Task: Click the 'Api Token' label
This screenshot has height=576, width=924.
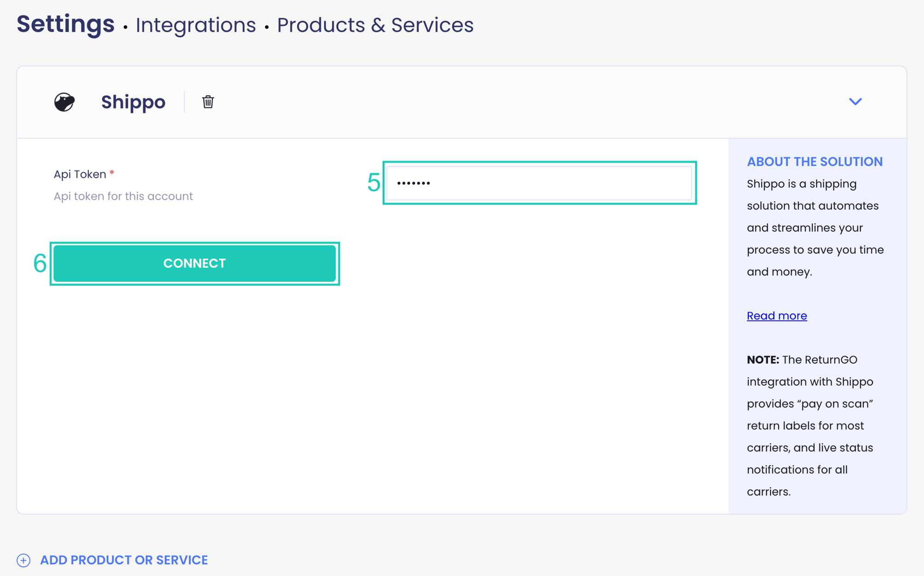Action: [80, 174]
